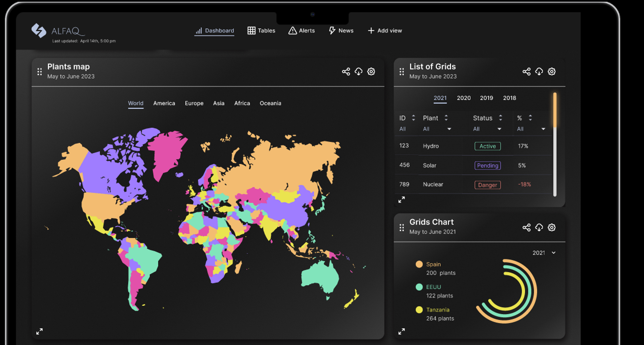Click the Spain legend label
Viewport: 644px width, 345px height.
click(x=433, y=264)
